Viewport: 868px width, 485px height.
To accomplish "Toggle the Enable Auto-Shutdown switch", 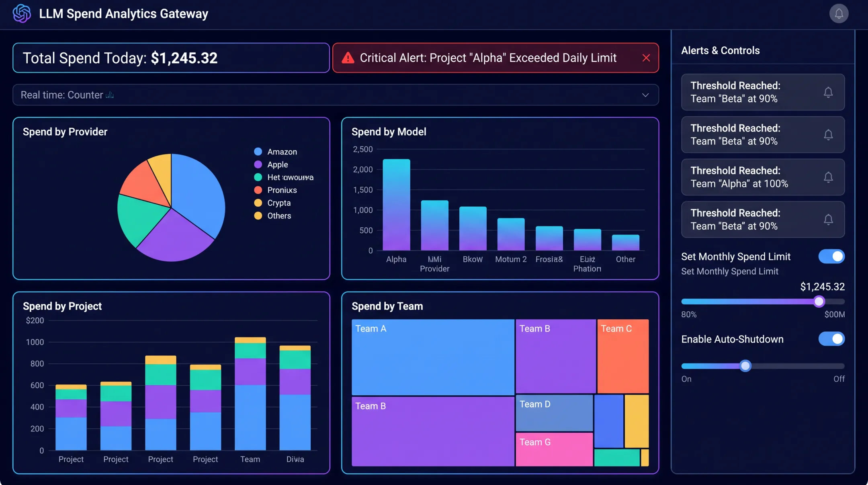I will (x=831, y=339).
